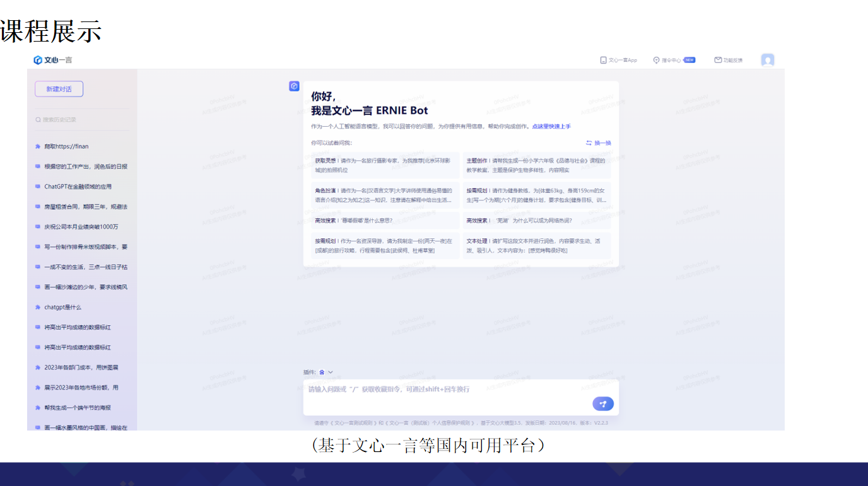The height and width of the screenshot is (486, 868).
Task: Open the 文心一言App download link
Action: click(x=618, y=60)
